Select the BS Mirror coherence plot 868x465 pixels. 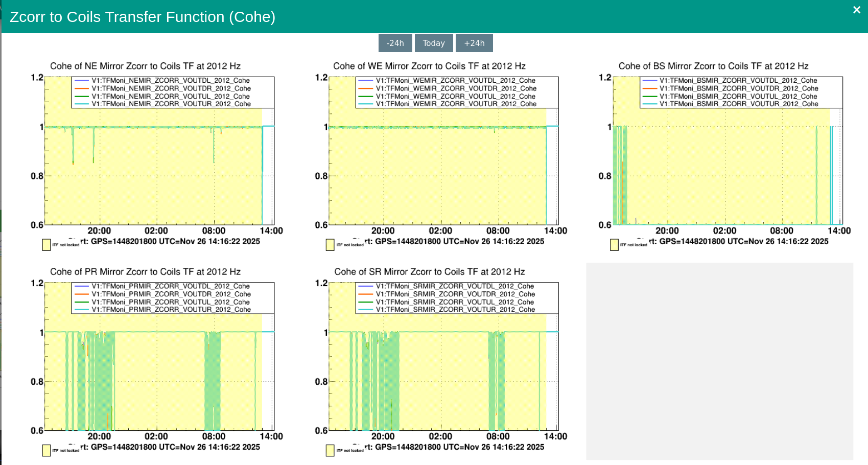pos(728,164)
